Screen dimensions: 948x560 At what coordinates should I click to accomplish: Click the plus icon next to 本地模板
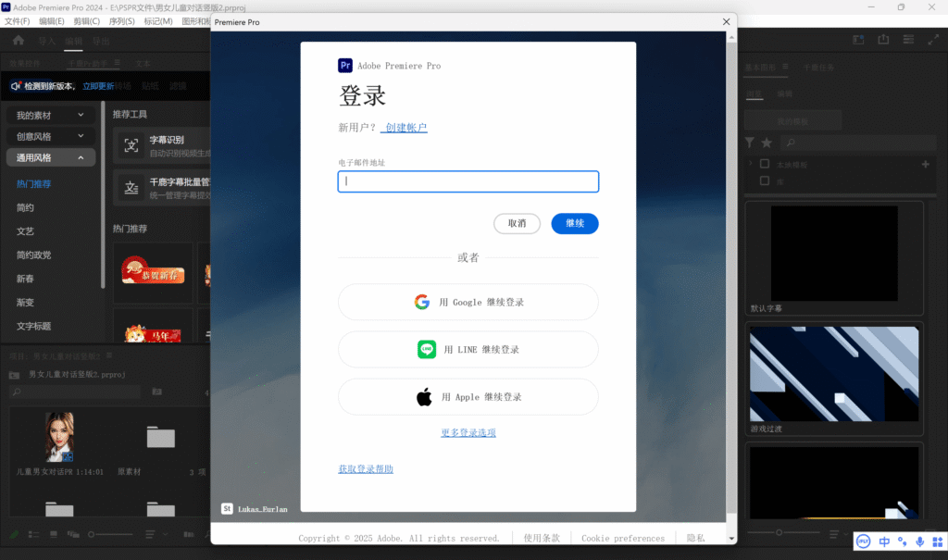pos(926,163)
